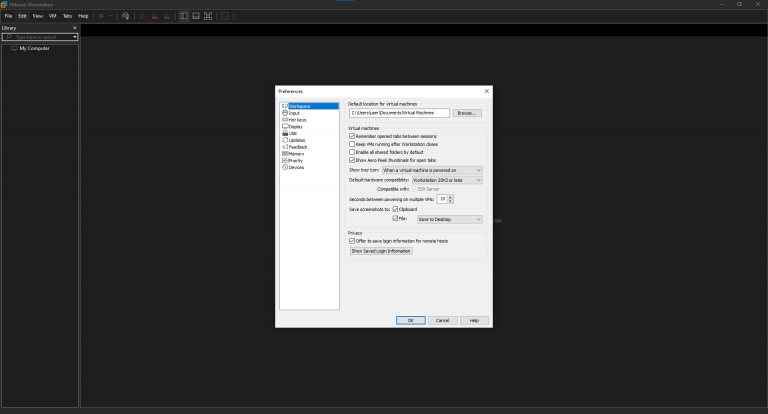Click the ESX Server checkbox
Screen dimensions: 768x414
pyautogui.click(x=415, y=189)
